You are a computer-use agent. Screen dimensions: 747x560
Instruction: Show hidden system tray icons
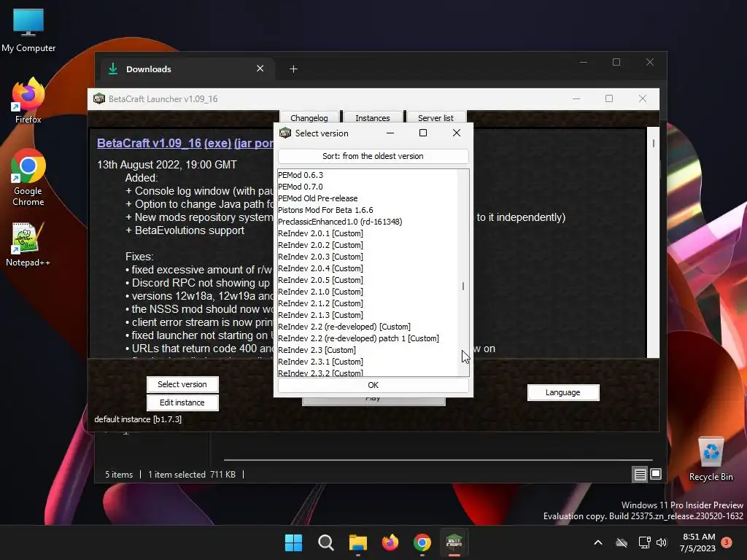click(598, 542)
